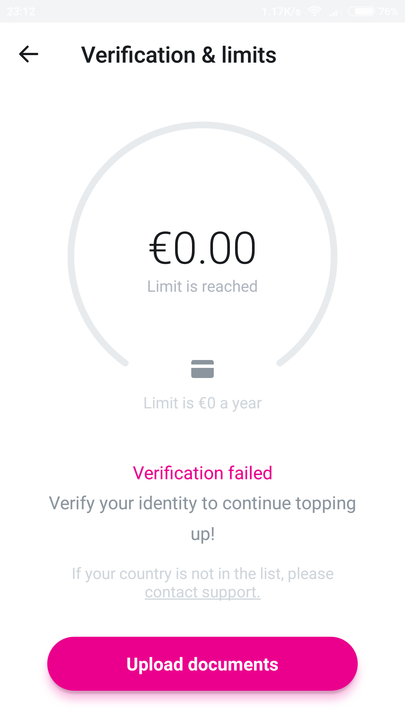
Task: Tap the Wi-Fi status icon
Action: [315, 11]
